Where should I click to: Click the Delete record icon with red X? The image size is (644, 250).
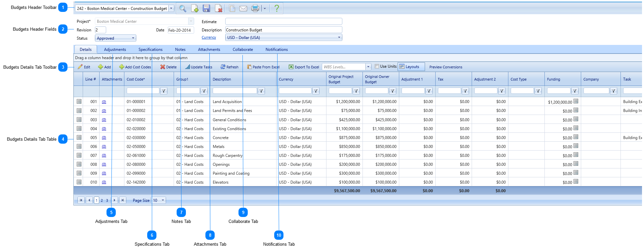pyautogui.click(x=218, y=9)
